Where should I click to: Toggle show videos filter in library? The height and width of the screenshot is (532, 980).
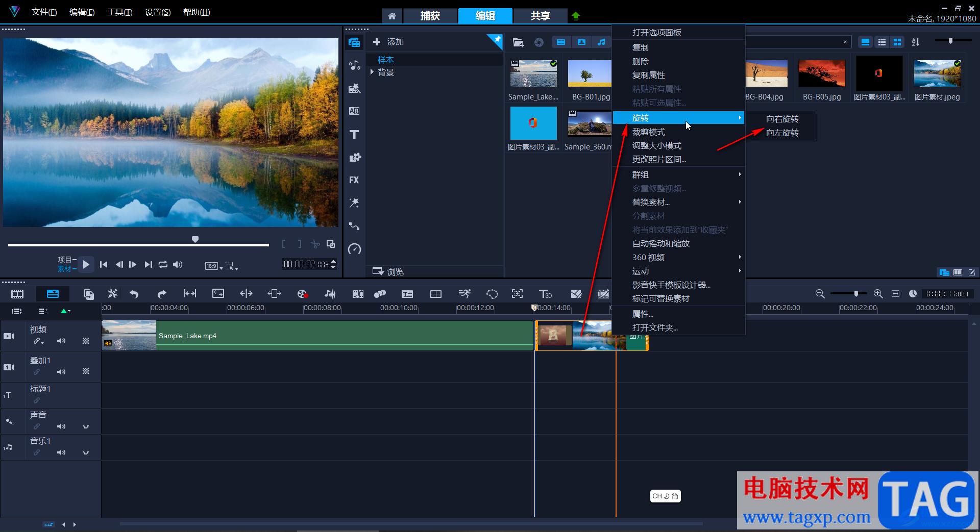[x=561, y=42]
